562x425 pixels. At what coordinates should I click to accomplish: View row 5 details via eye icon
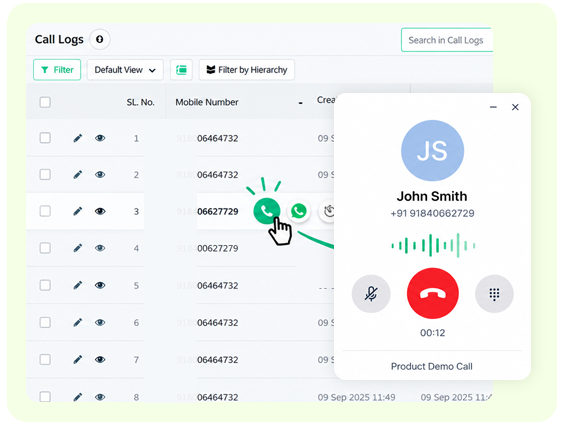point(100,285)
